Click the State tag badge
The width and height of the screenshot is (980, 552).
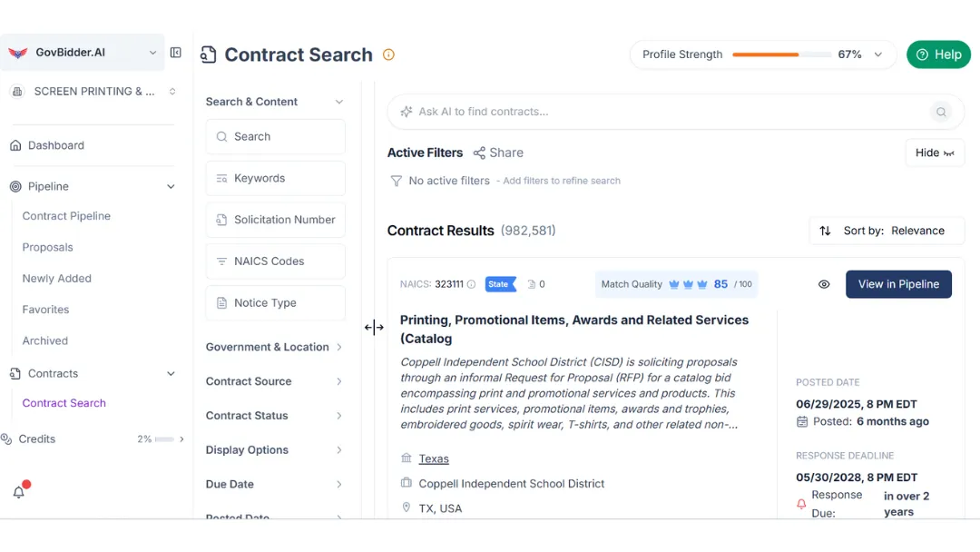pos(500,284)
